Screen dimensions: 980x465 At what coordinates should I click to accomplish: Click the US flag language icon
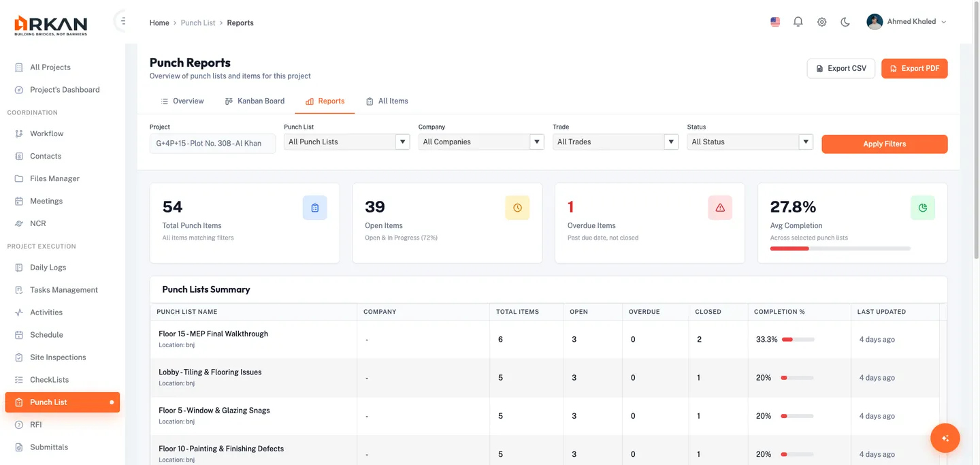pos(775,22)
